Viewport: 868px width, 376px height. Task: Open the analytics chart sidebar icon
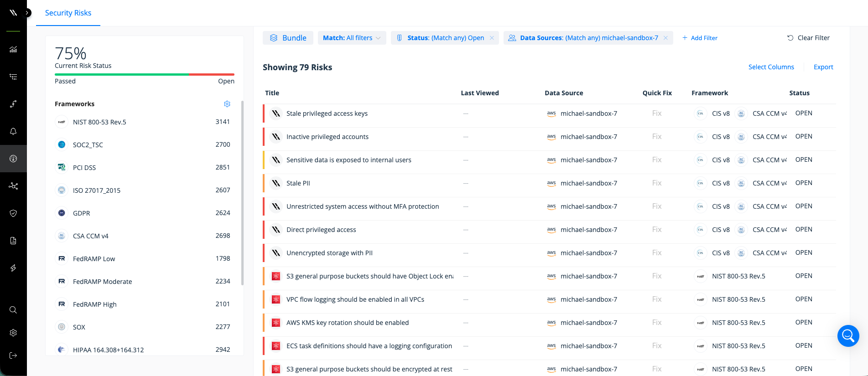pos(13,49)
